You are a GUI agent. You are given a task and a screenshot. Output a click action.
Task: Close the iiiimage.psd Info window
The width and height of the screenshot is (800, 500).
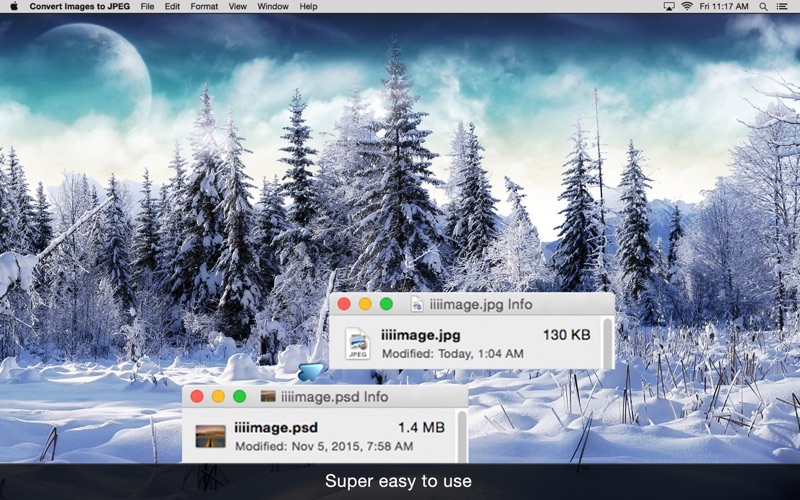tap(197, 396)
